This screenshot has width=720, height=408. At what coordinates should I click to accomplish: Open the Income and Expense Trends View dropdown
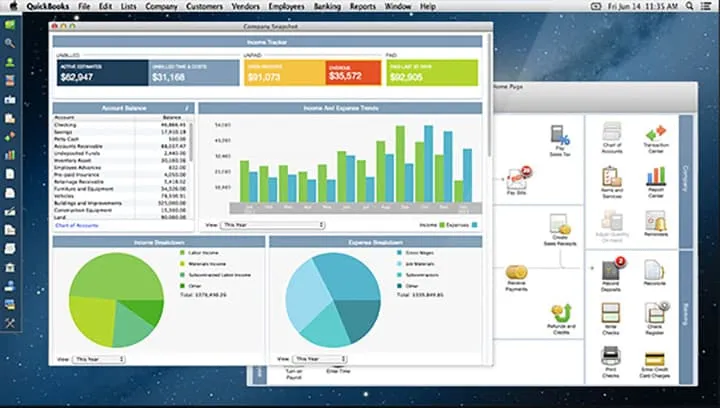click(272, 226)
